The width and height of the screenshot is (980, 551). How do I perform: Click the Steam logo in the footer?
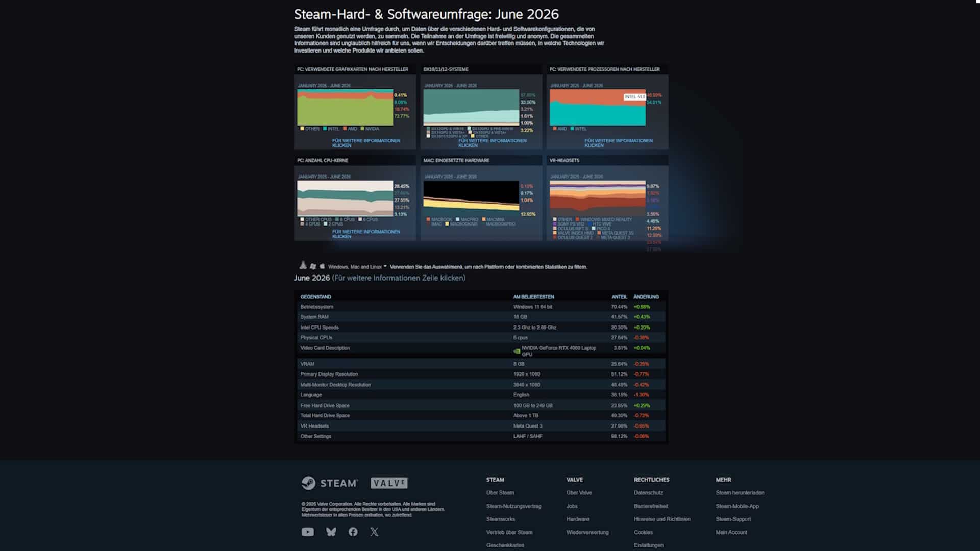(330, 483)
